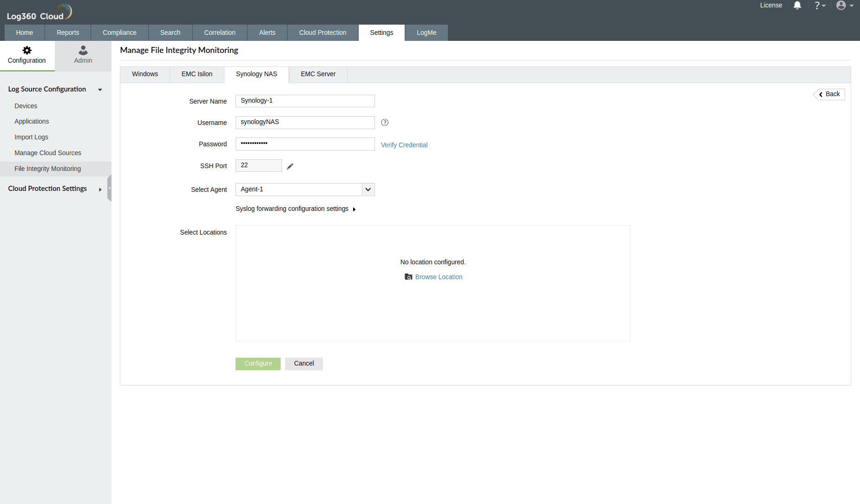The height and width of the screenshot is (504, 860).
Task: Click the Server Name input field
Action: coord(305,101)
